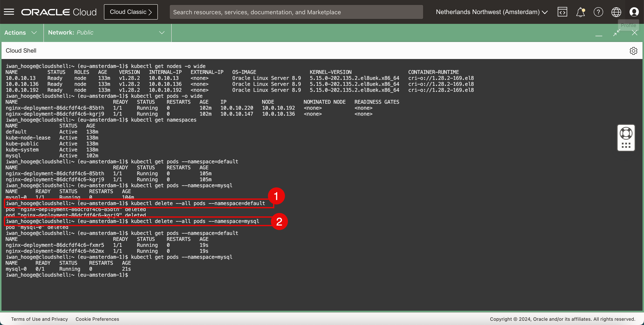Open Cookie Preferences link
Viewport: 644px width, 325px height.
[97, 319]
